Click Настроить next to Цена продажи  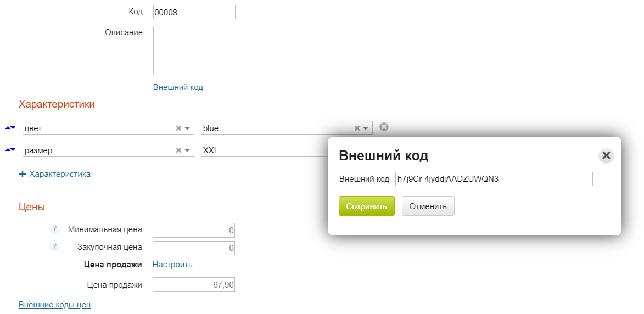[172, 265]
